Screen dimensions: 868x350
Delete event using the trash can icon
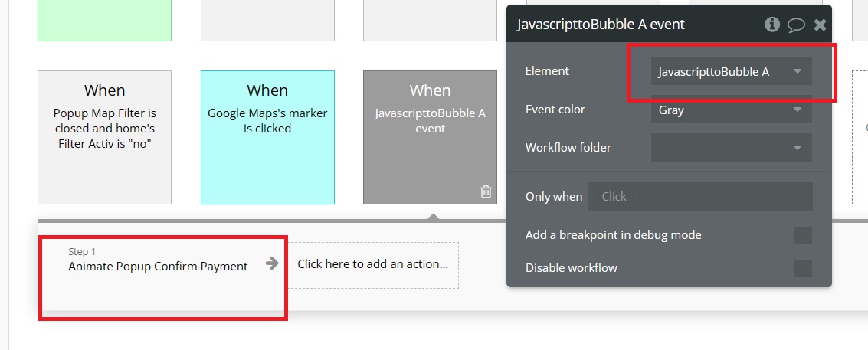[486, 191]
